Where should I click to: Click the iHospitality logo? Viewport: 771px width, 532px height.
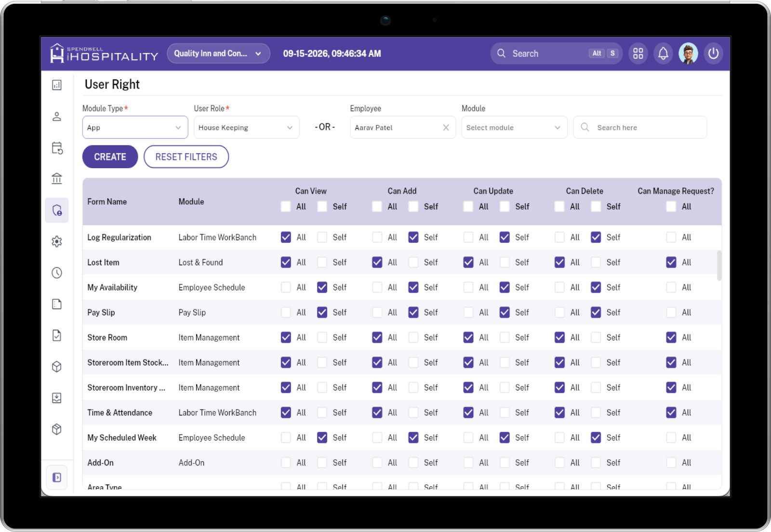pyautogui.click(x=104, y=53)
